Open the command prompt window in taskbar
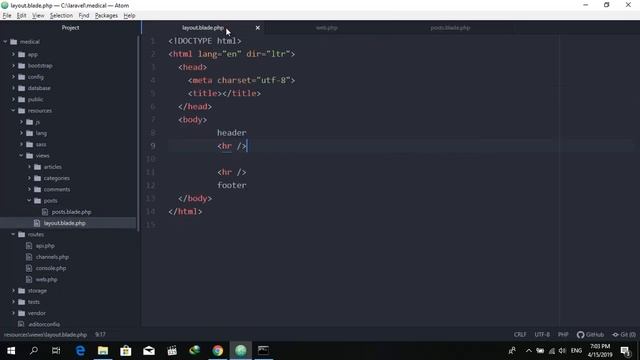This screenshot has width=640, height=360. [x=263, y=351]
